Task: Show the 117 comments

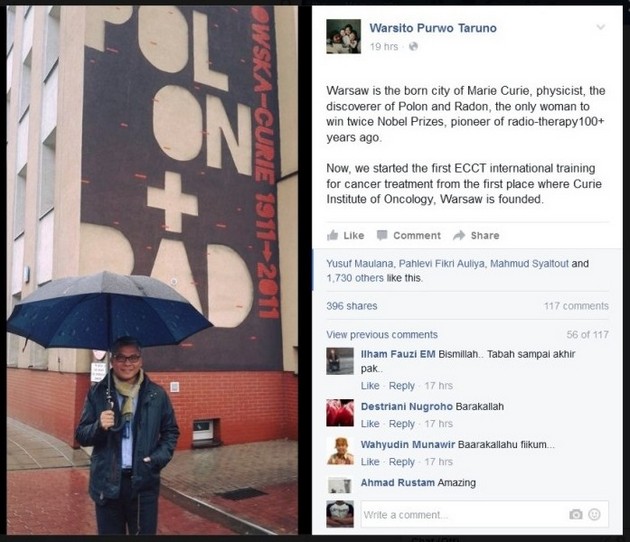Action: coord(576,306)
